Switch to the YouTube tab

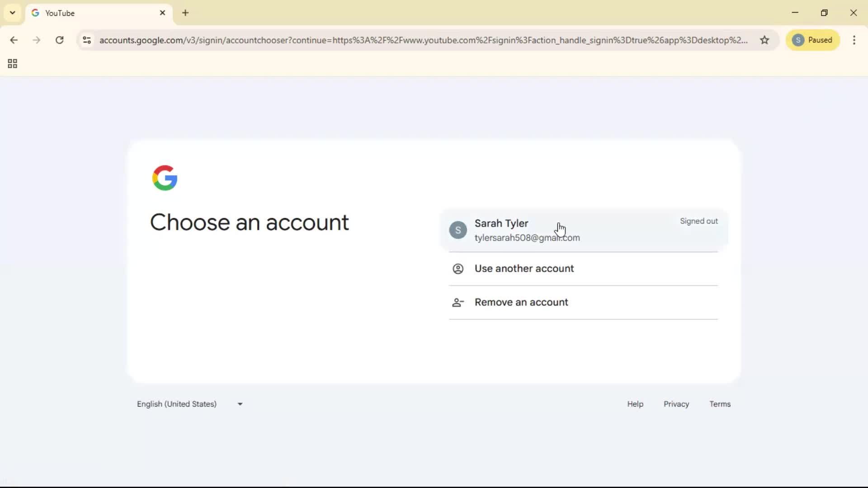[x=90, y=13]
